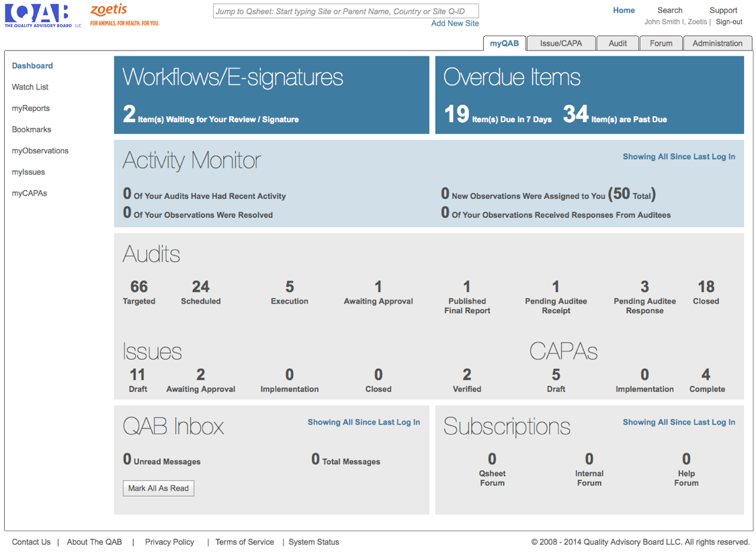The height and width of the screenshot is (553, 756).
Task: Open System Status in the footer
Action: pos(314,542)
